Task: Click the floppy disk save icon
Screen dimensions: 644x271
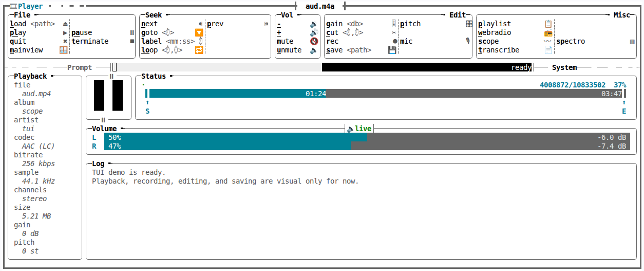Action: tap(392, 50)
